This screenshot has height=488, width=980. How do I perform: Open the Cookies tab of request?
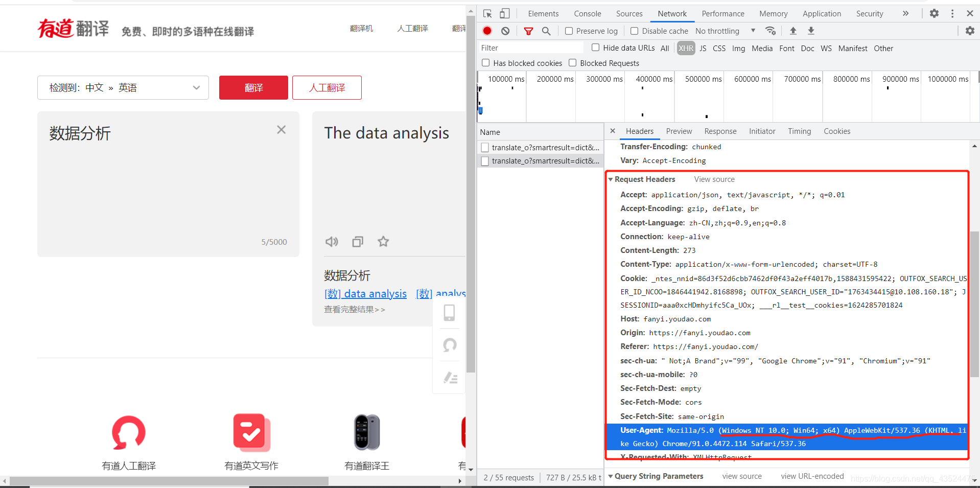tap(837, 131)
